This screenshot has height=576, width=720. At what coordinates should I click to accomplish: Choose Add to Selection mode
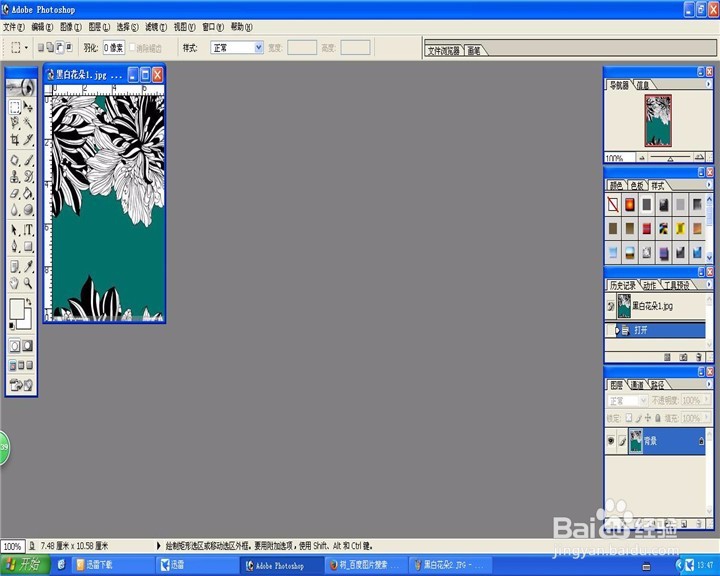click(50, 47)
